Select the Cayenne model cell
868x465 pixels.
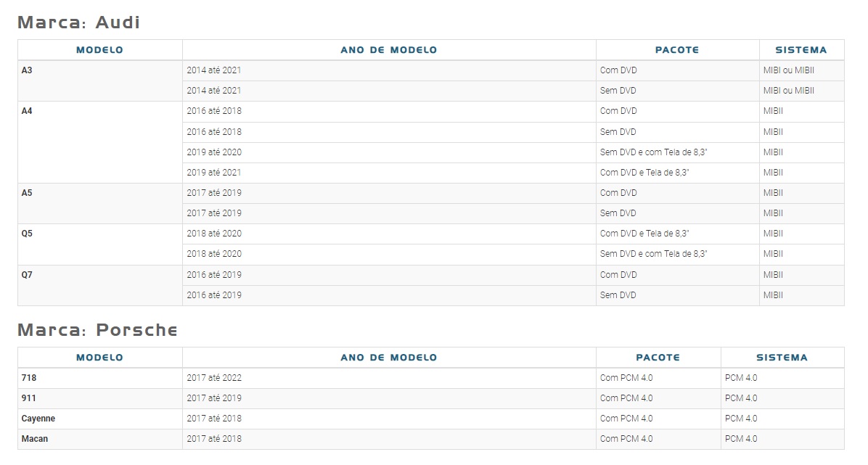pos(99,419)
